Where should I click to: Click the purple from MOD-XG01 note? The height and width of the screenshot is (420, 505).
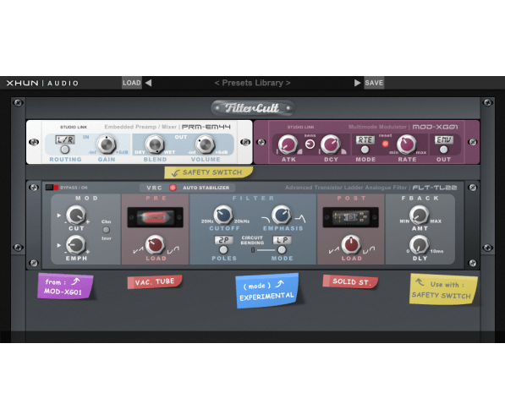[x=65, y=286]
